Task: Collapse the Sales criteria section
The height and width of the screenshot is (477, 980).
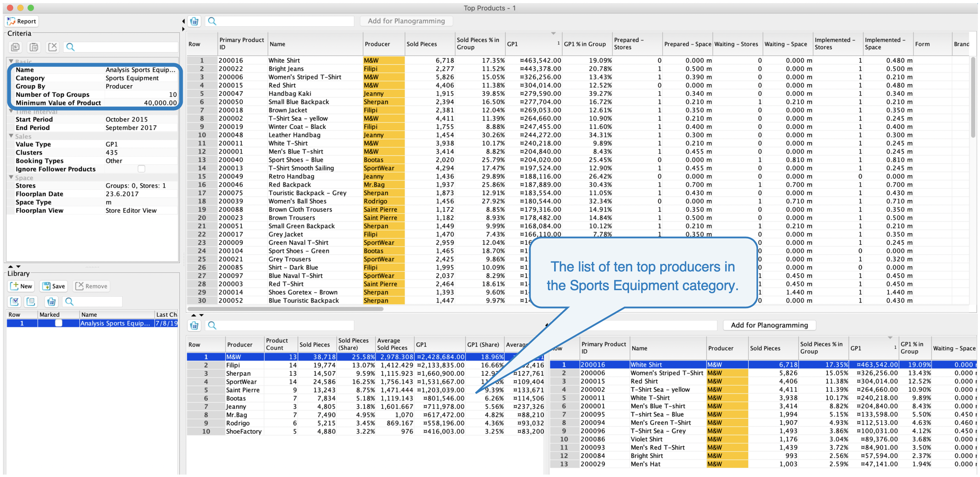Action: tap(11, 136)
